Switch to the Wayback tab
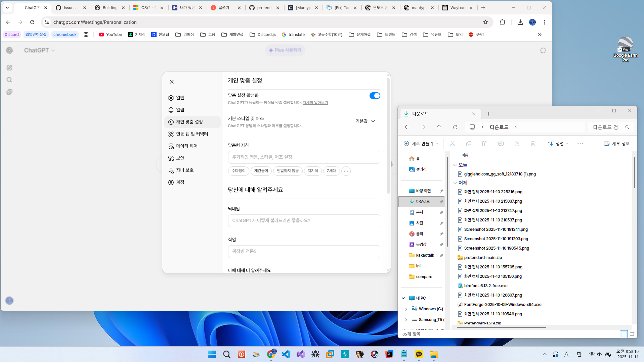 pyautogui.click(x=458, y=8)
